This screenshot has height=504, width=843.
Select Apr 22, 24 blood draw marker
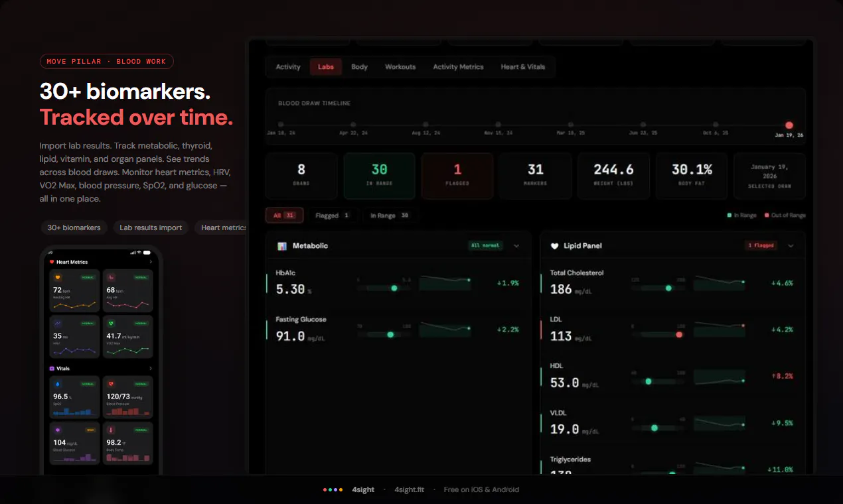pos(353,125)
